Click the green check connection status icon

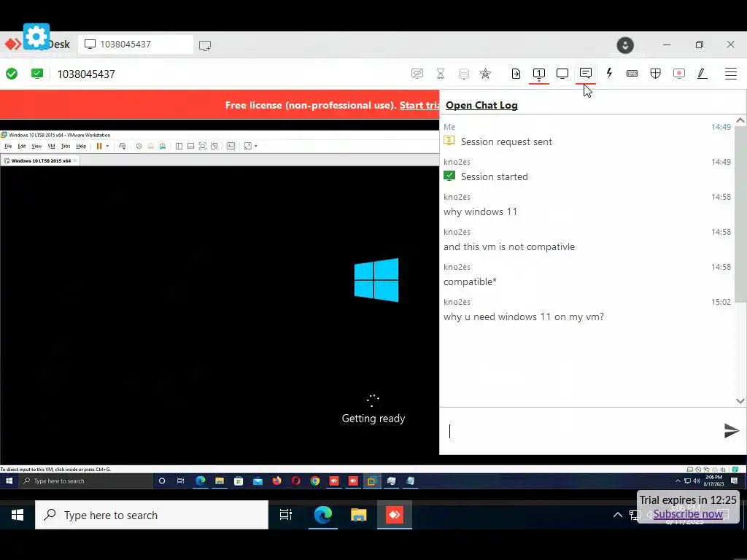click(x=12, y=74)
